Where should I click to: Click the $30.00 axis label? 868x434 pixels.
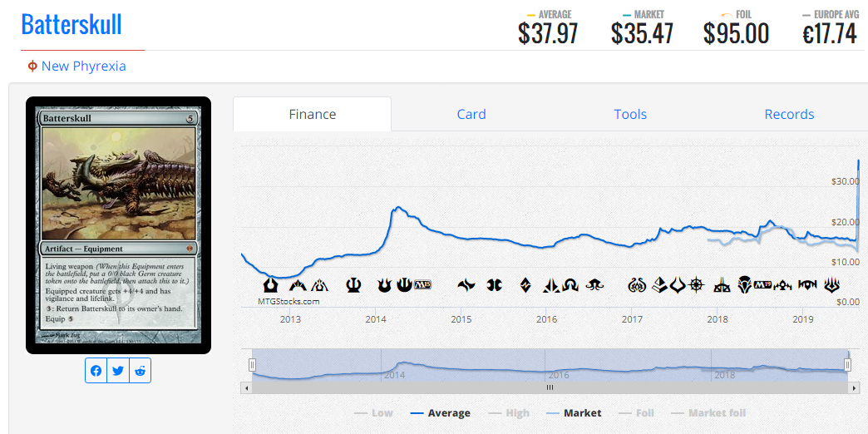pyautogui.click(x=846, y=181)
